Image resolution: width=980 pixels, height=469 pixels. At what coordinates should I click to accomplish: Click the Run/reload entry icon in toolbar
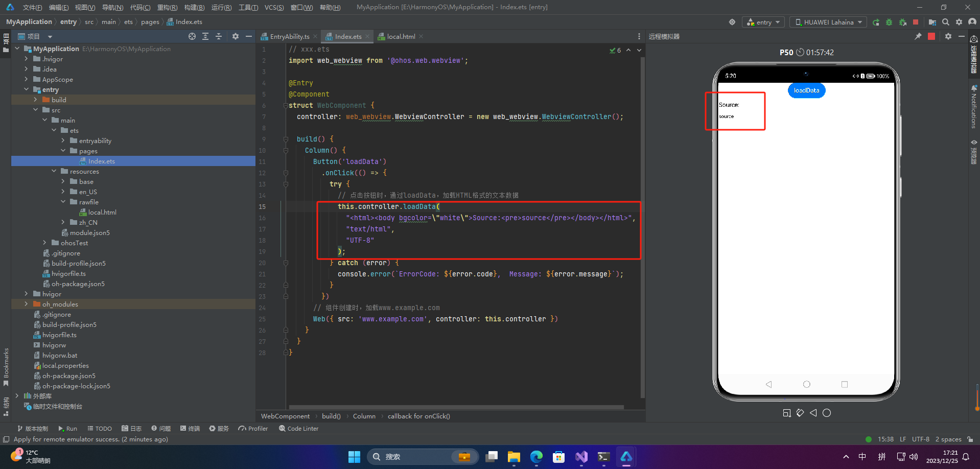(876, 22)
